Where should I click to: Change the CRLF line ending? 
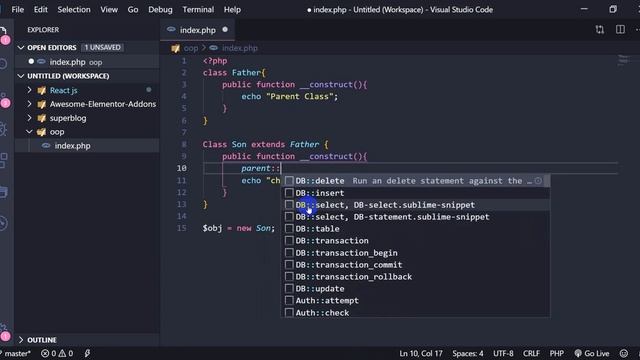pos(531,353)
